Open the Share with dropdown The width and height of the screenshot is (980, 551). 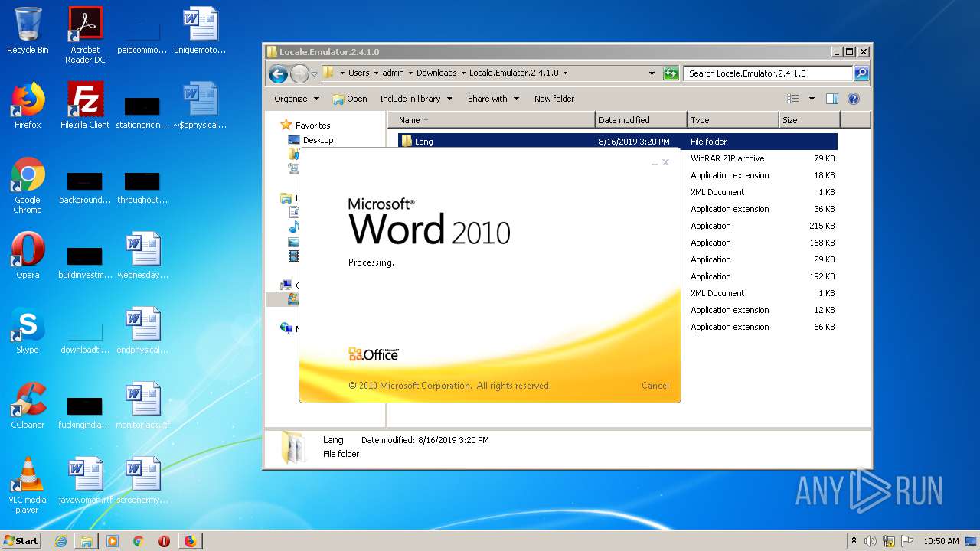[494, 99]
